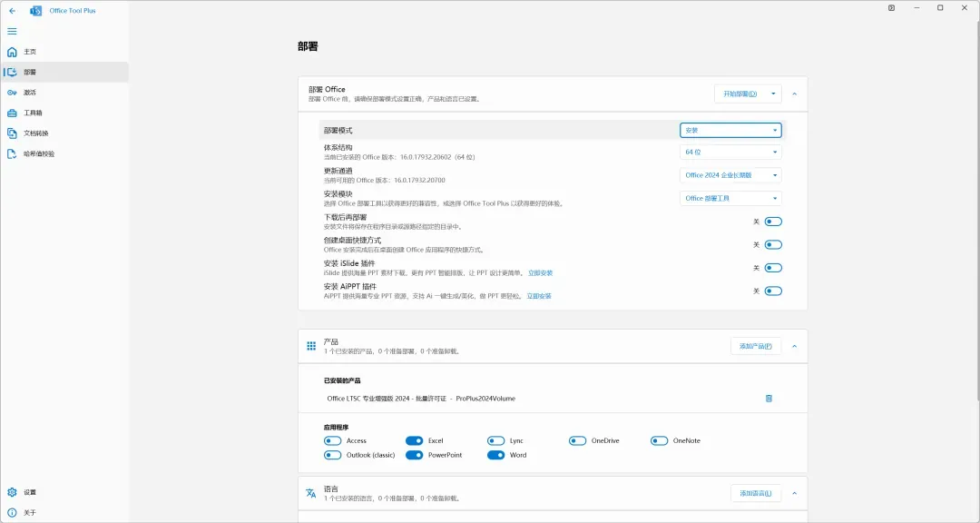Screen dimensions: 980x523
Task: Click 立即安装 link for AiPPT
Action: click(x=539, y=296)
